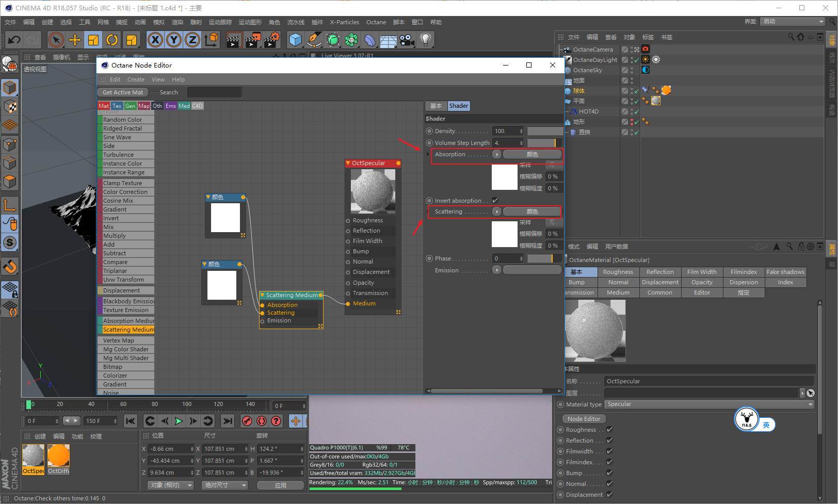
Task: Click the record keyframe button
Action: pos(247,421)
